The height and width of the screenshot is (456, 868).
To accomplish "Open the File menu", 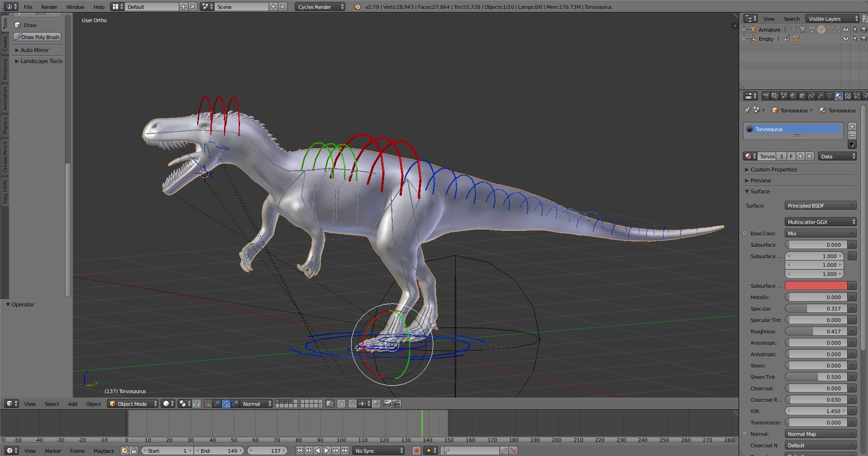I will coord(28,7).
